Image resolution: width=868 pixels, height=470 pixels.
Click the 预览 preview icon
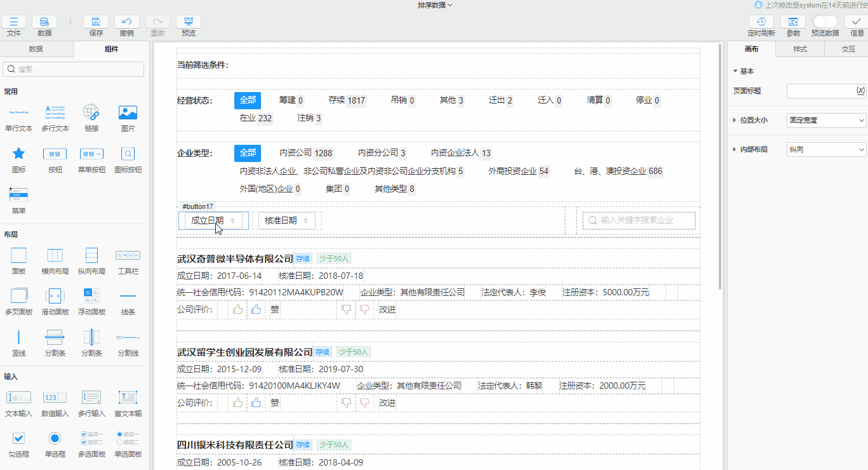188,25
